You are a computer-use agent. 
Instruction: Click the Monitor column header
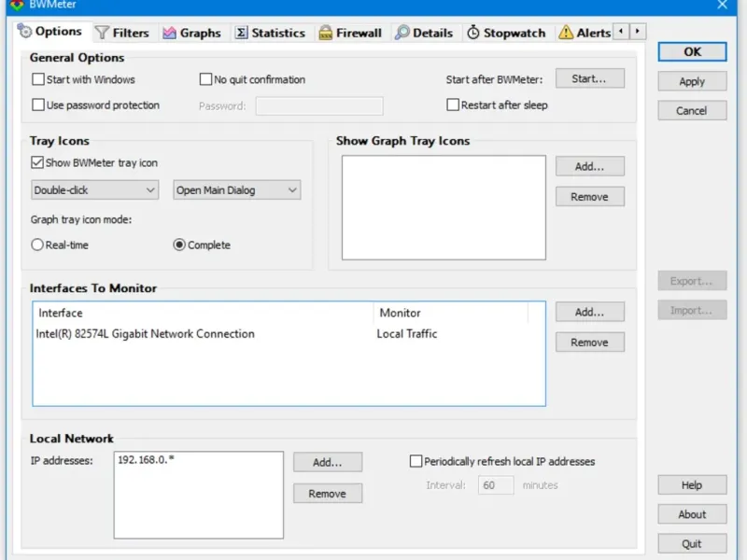(x=451, y=313)
